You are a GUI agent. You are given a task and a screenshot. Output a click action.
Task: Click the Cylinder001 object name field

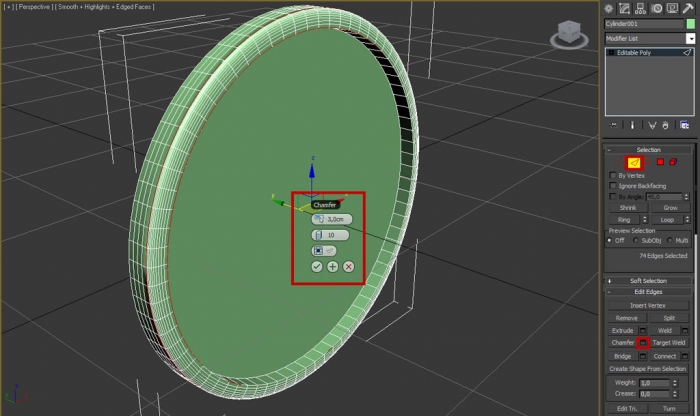(644, 24)
